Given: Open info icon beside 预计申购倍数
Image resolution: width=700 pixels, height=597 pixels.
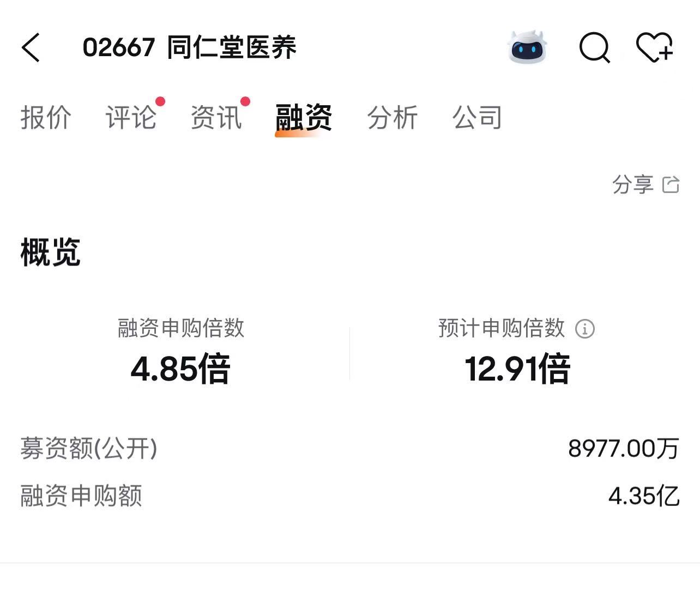Looking at the screenshot, I should 585,329.
